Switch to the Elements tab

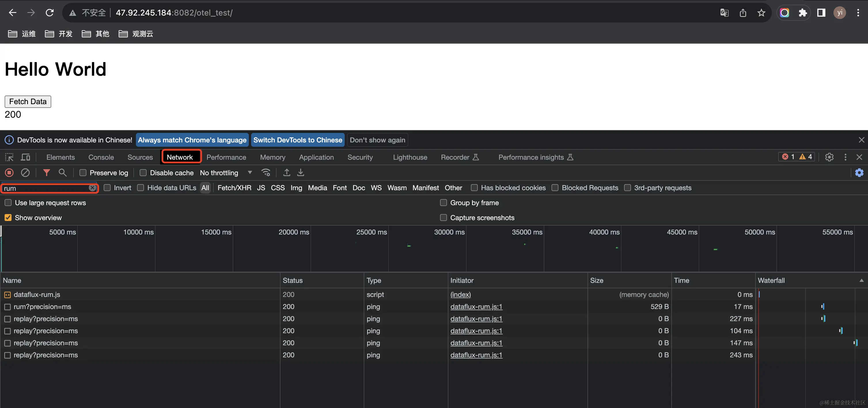pos(61,157)
